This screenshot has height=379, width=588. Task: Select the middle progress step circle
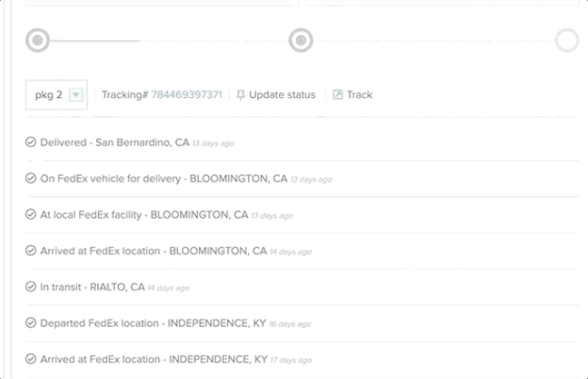click(301, 41)
